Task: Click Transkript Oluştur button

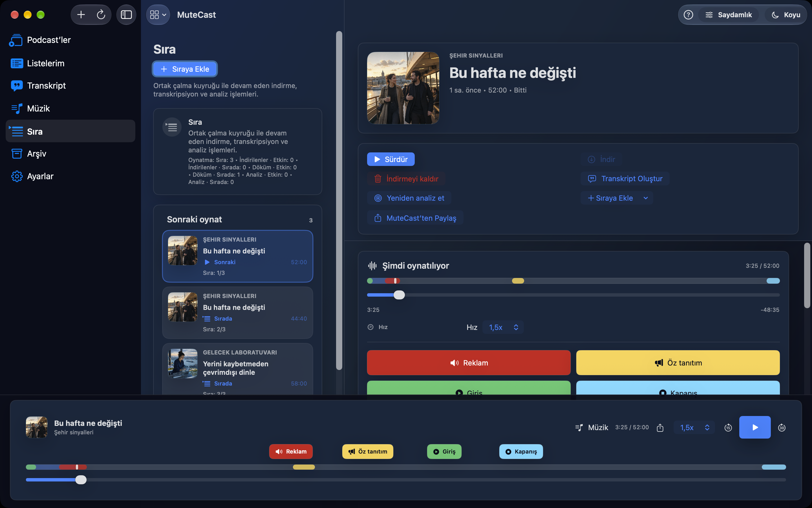Action: click(625, 179)
